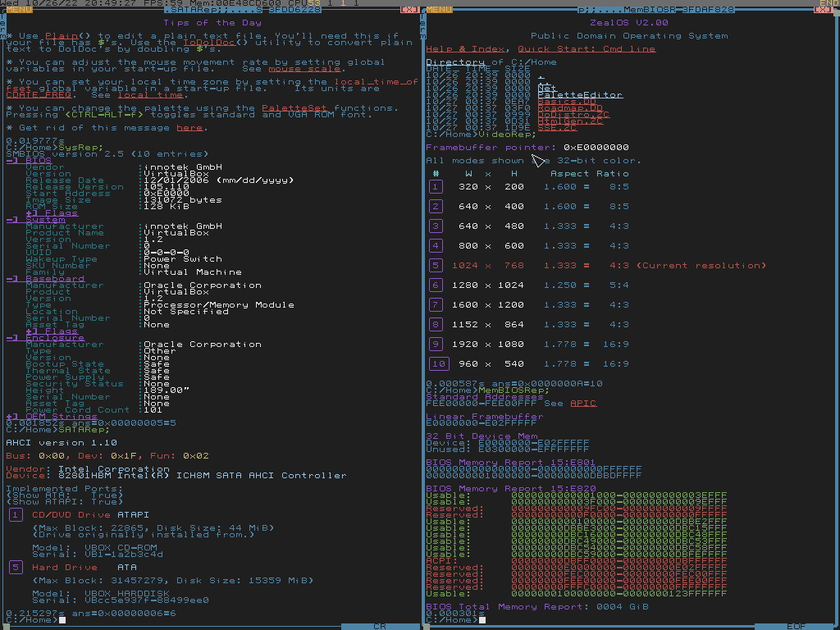This screenshot has height=630, width=840.
Task: Click the 'Directory' link of C:/Home
Action: [455, 62]
